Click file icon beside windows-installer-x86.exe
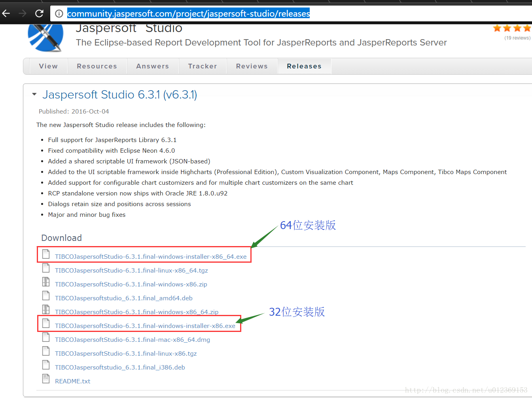 point(46,323)
